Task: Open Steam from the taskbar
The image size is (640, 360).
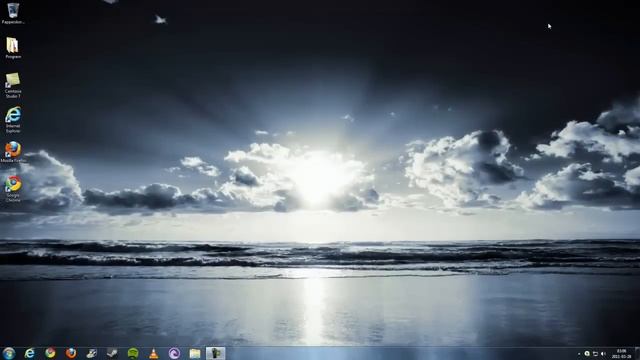Action: pyautogui.click(x=112, y=353)
